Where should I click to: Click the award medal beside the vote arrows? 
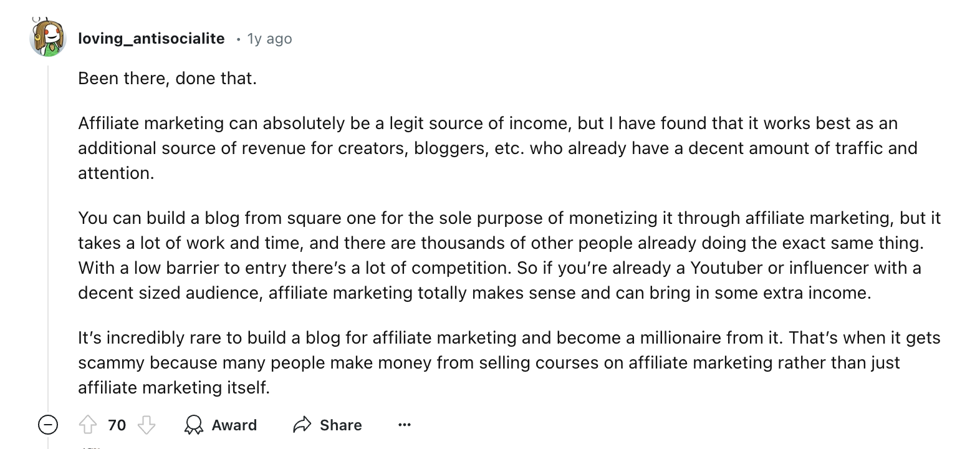(193, 425)
